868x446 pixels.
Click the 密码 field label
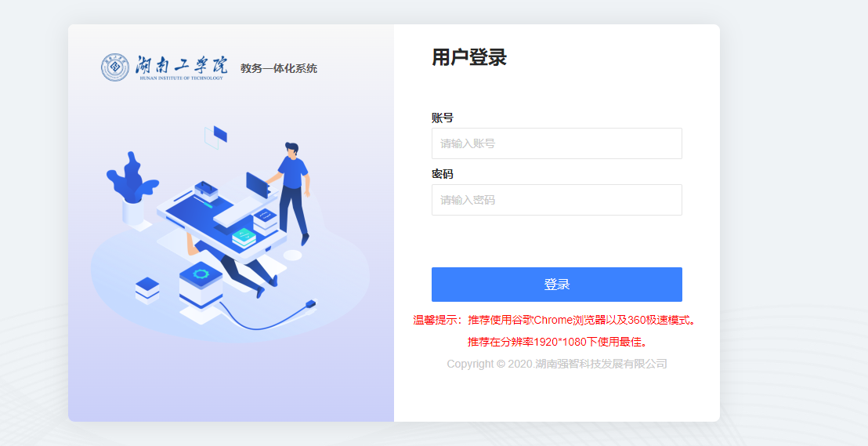tap(443, 174)
